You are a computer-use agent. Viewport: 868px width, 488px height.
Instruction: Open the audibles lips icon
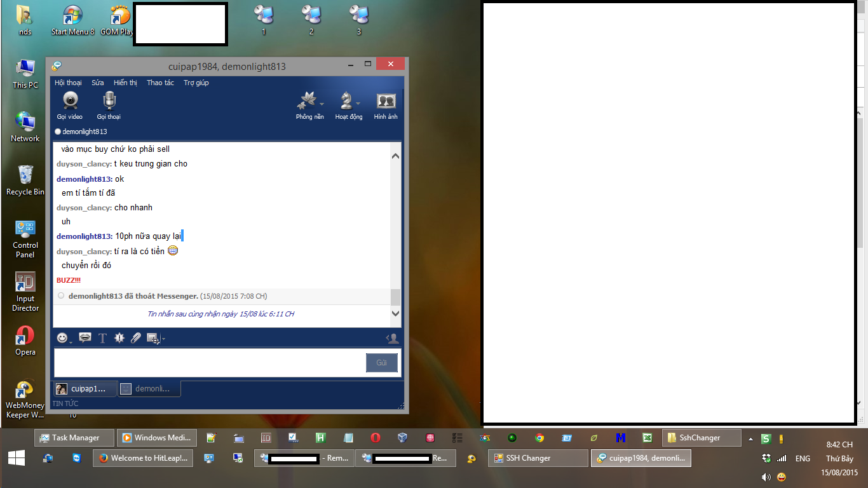[85, 338]
